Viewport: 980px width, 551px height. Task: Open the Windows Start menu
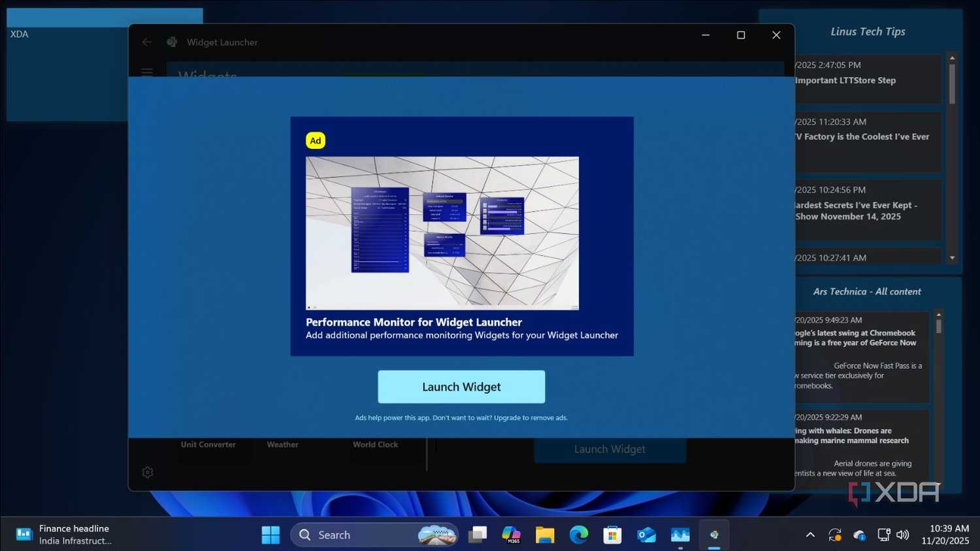tap(270, 535)
